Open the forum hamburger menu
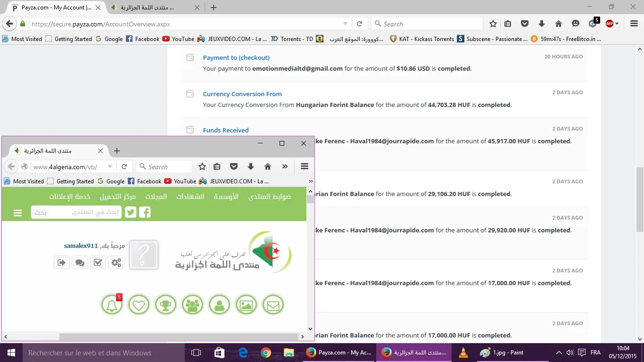Viewport: 644px width, 362px height. (x=18, y=213)
